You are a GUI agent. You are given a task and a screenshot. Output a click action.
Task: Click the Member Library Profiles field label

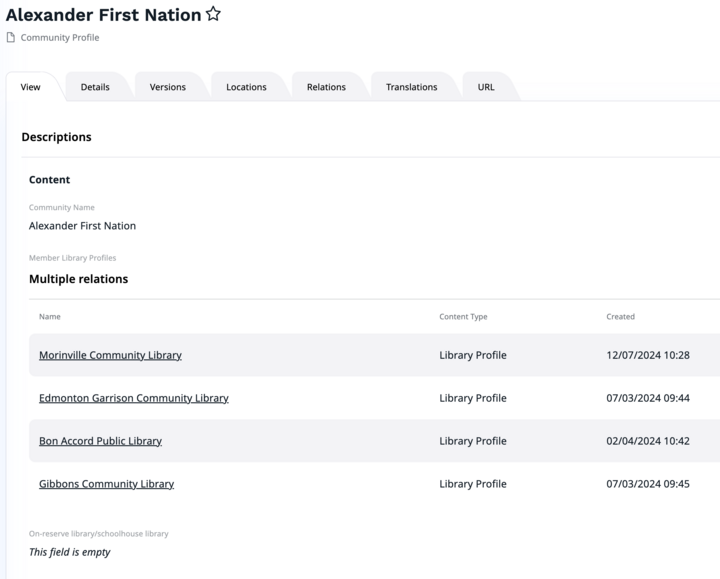pyautogui.click(x=73, y=258)
